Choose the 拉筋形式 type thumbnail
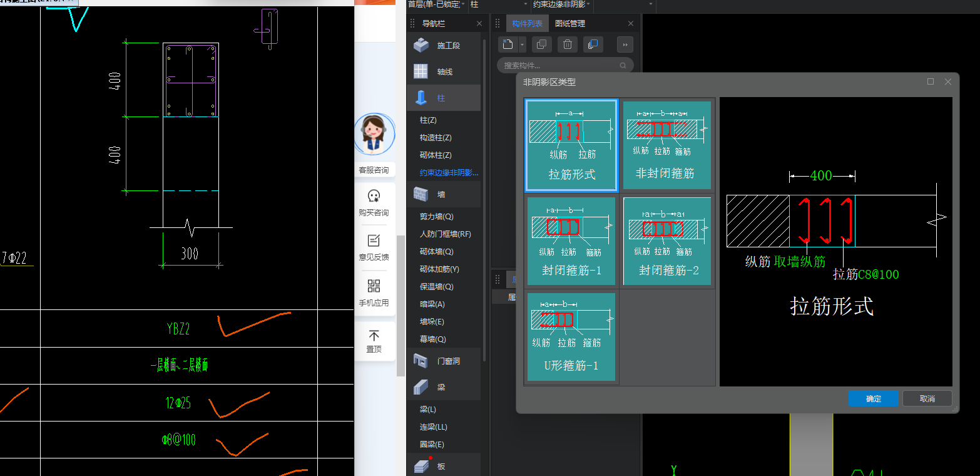 [571, 145]
